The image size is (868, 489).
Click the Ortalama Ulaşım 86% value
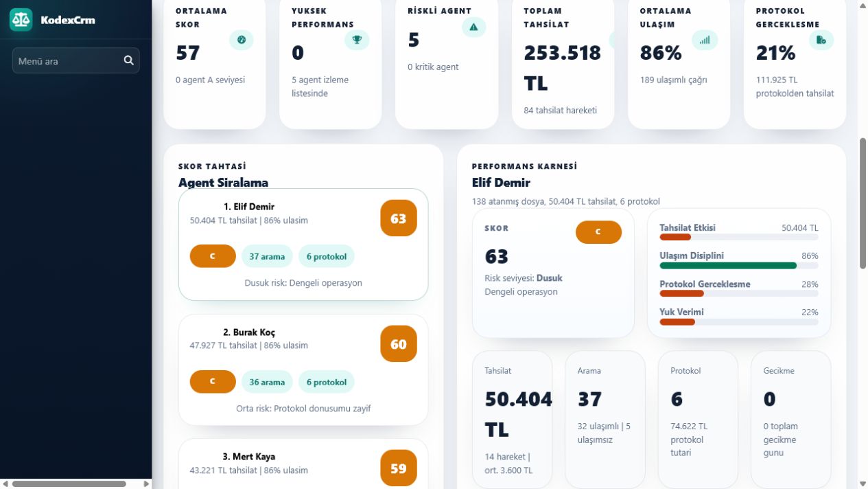pos(661,53)
